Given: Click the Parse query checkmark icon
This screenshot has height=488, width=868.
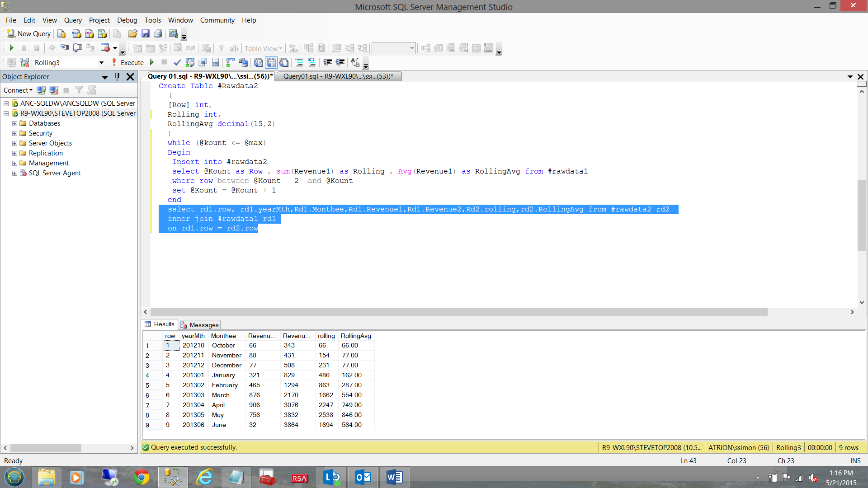Looking at the screenshot, I should pos(177,62).
